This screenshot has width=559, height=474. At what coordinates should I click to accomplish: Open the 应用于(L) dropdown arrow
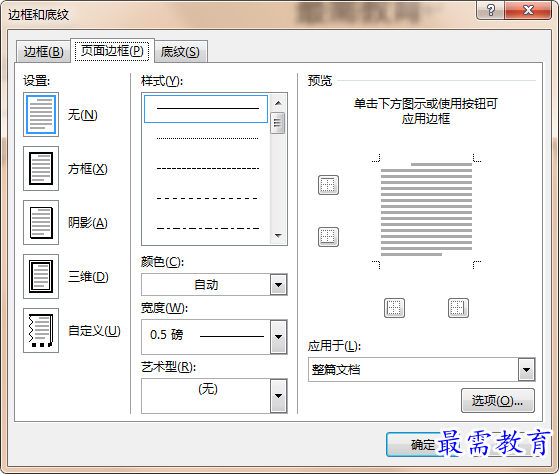pyautogui.click(x=527, y=370)
